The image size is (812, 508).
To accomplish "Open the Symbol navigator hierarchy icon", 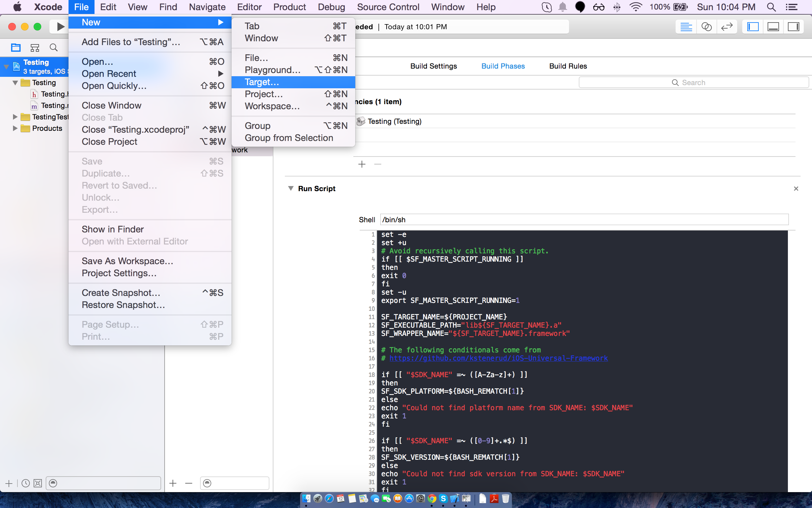I will pyautogui.click(x=35, y=47).
